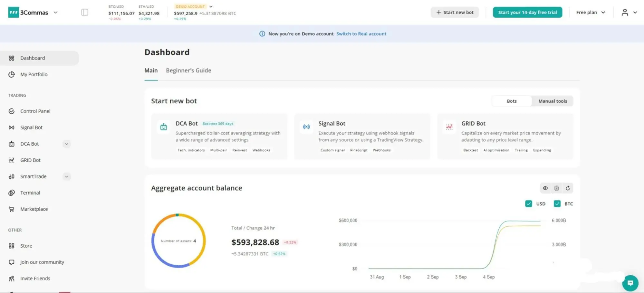Click the Invite Friends icon

[x=12, y=279]
